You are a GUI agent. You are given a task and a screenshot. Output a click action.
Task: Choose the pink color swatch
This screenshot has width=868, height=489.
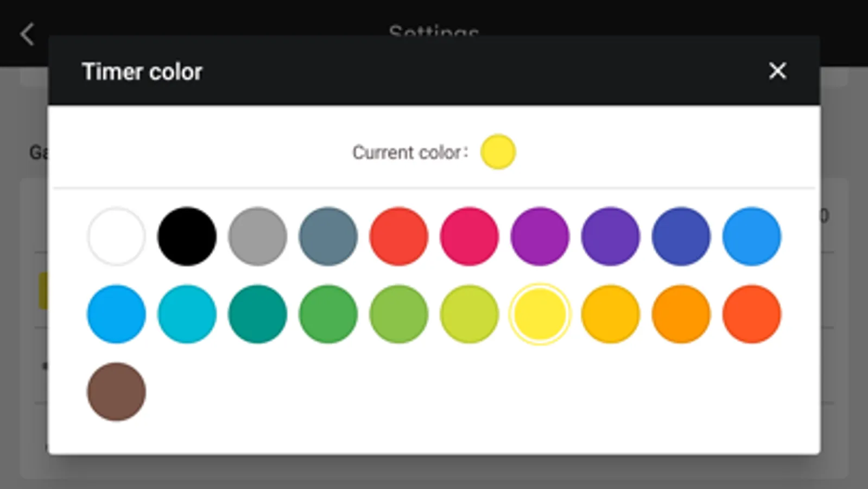click(x=469, y=236)
